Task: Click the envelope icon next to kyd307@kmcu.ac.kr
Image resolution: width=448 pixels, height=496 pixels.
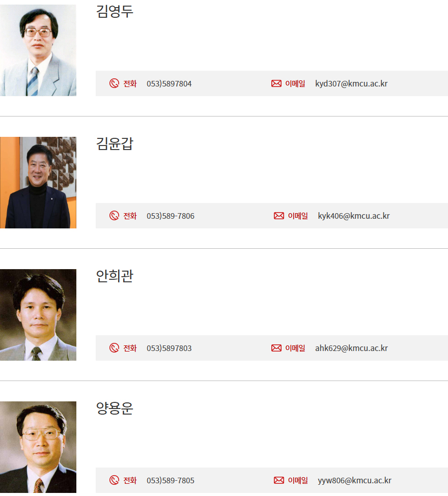Action: coord(276,83)
